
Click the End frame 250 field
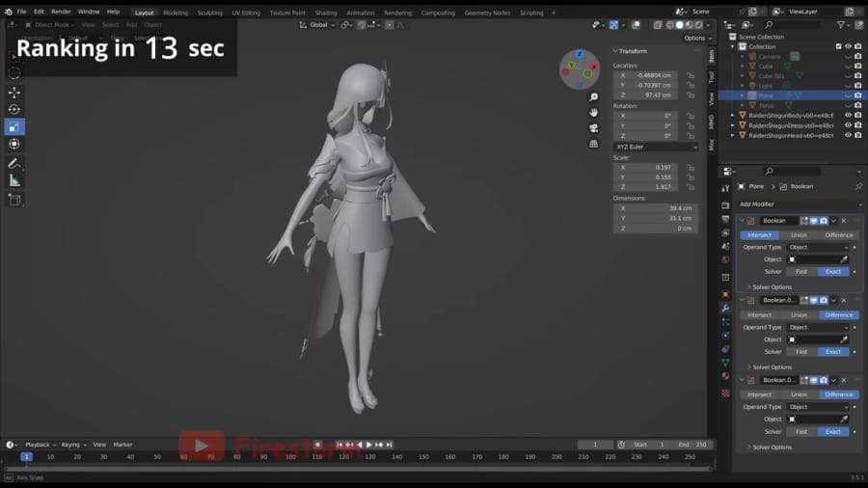click(691, 445)
